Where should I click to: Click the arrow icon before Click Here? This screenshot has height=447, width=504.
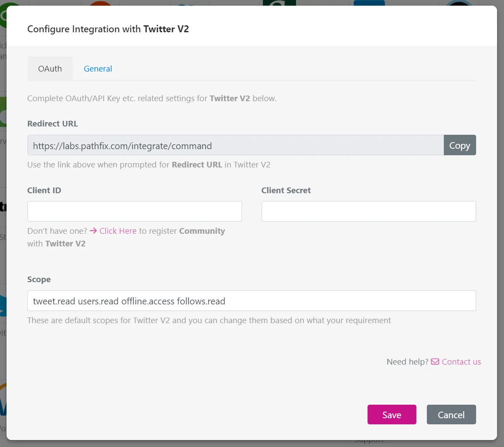[93, 231]
